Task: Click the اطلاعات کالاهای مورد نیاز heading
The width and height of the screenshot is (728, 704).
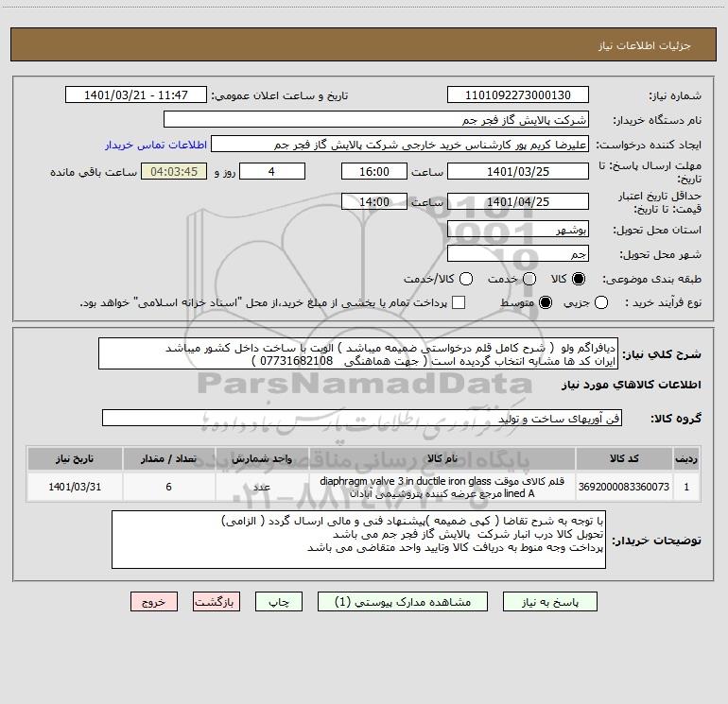Action: (632, 385)
